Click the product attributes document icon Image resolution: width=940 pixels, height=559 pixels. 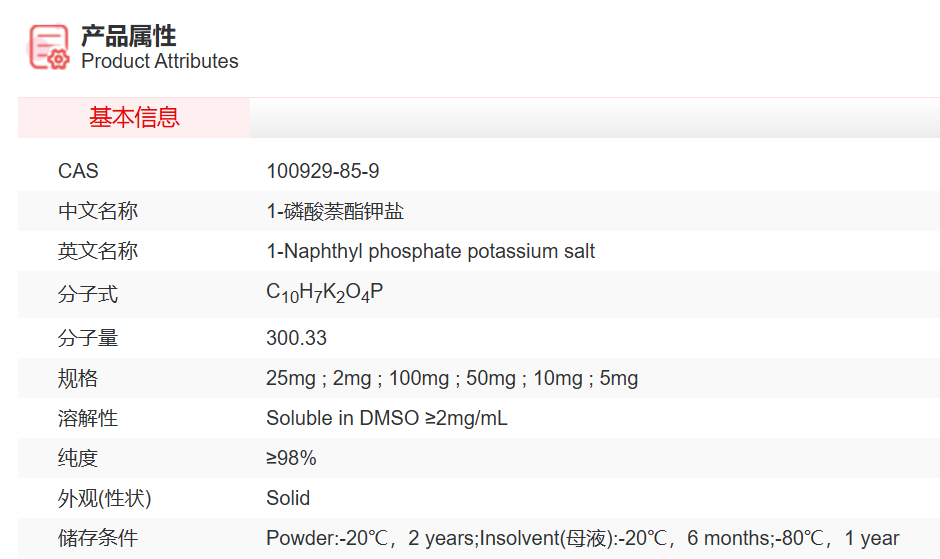point(49,47)
